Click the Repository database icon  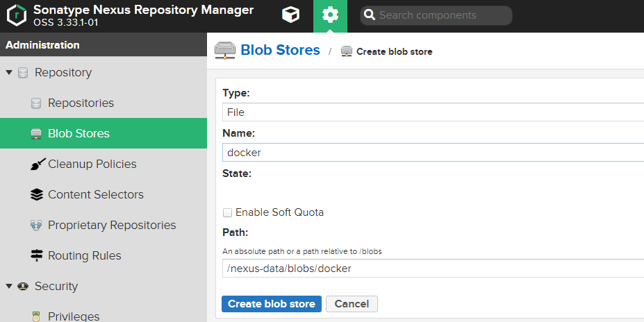point(23,73)
